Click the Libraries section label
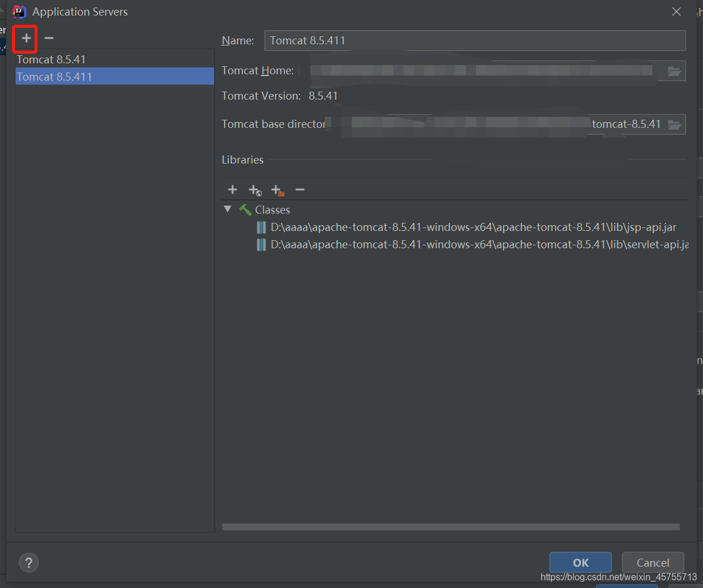 [x=242, y=160]
